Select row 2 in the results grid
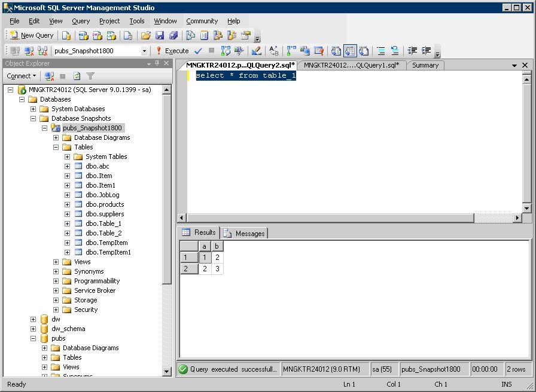 click(x=188, y=269)
